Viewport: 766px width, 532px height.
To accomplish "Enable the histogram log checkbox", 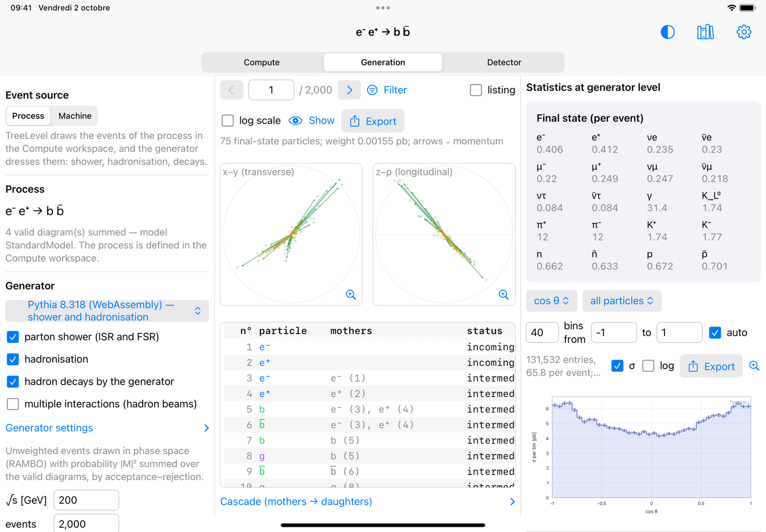I will [648, 366].
